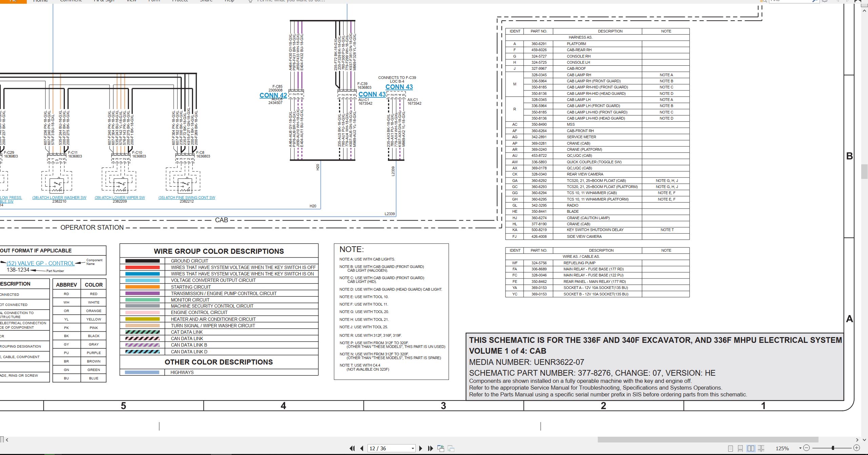
Task: Click the PURPLE color abbreviation row
Action: (x=80, y=353)
